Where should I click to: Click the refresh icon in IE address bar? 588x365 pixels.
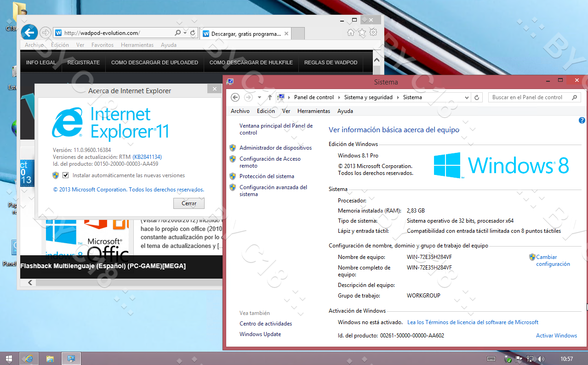[x=193, y=33]
